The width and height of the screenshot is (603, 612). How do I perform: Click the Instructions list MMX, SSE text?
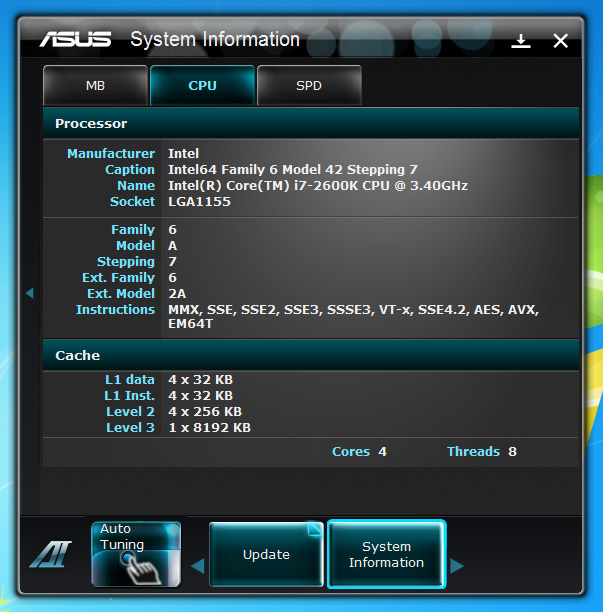354,317
